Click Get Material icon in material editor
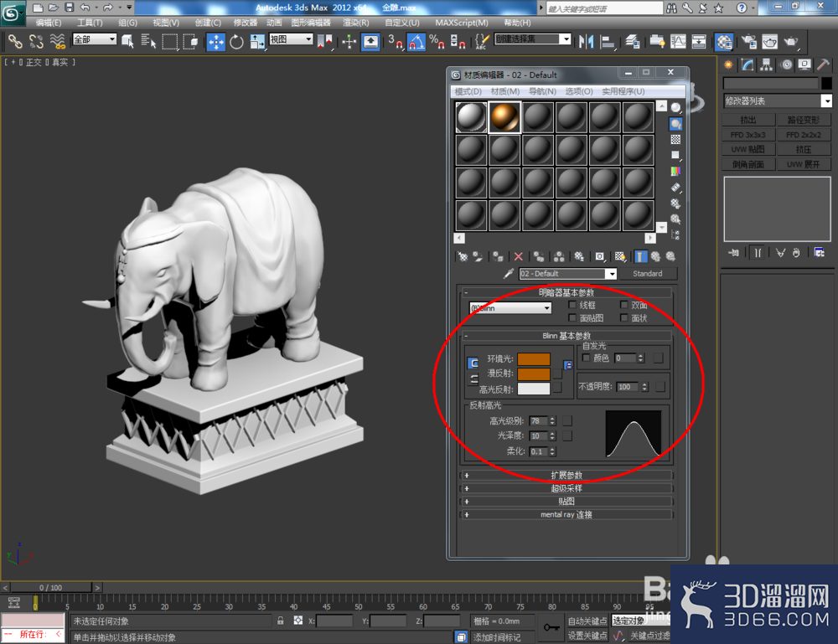This screenshot has height=644, width=838. [463, 257]
